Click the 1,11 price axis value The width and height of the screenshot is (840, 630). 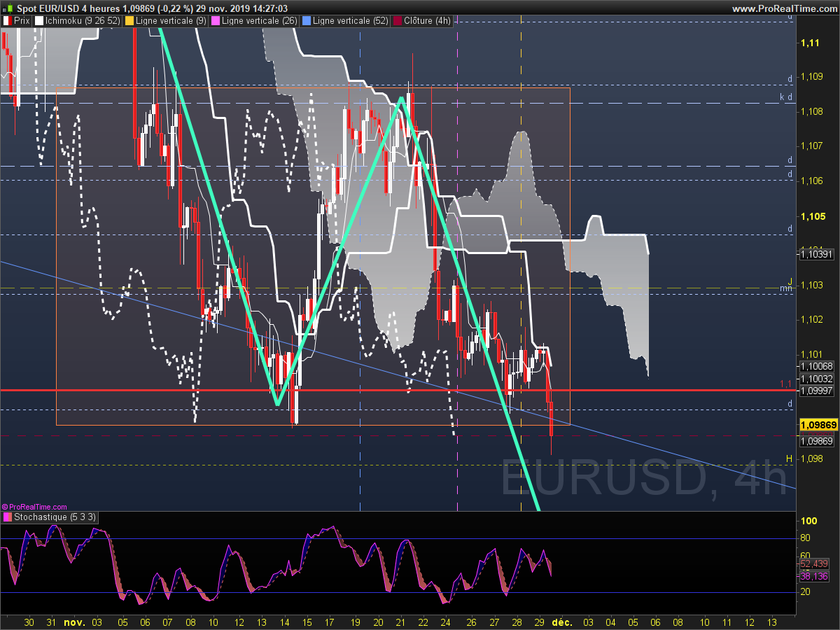tap(810, 43)
